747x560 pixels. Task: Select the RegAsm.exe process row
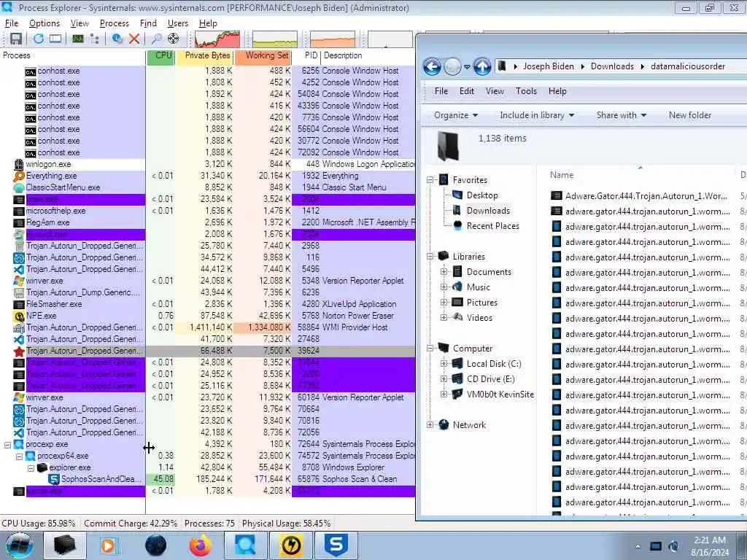click(x=208, y=223)
